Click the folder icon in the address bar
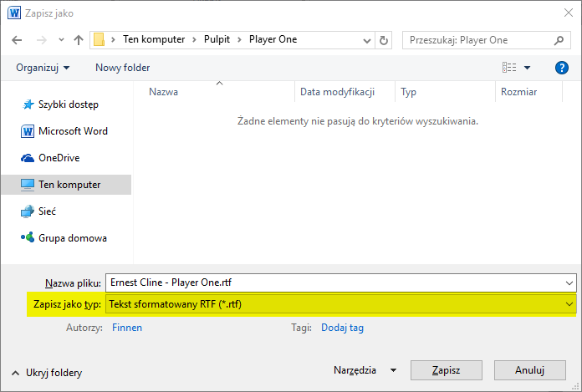The width and height of the screenshot is (582, 392). [99, 39]
